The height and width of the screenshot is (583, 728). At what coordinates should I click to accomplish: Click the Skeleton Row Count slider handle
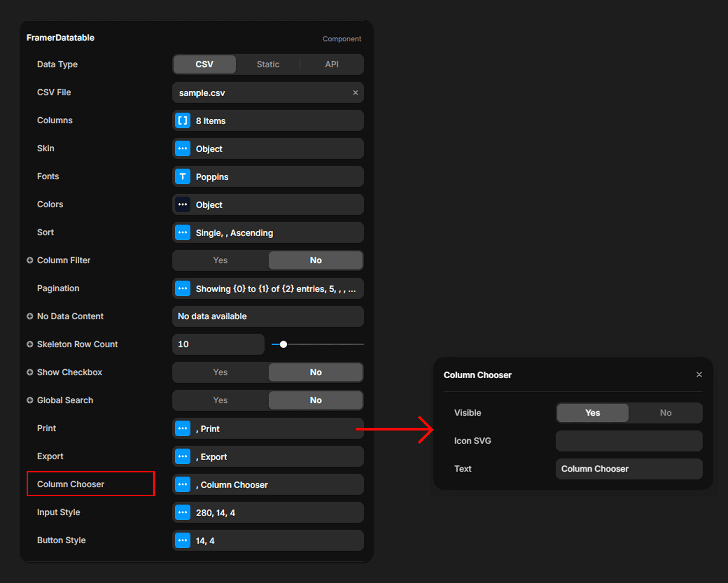[x=283, y=345]
